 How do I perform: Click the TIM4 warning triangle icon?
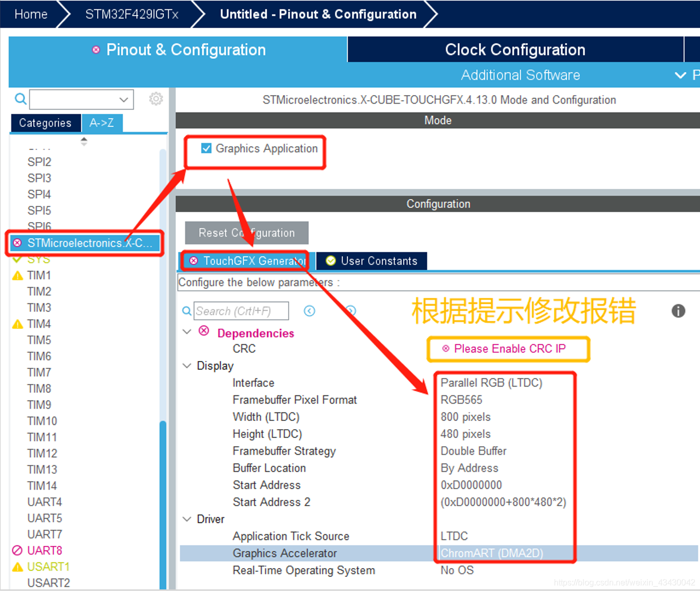(18, 324)
